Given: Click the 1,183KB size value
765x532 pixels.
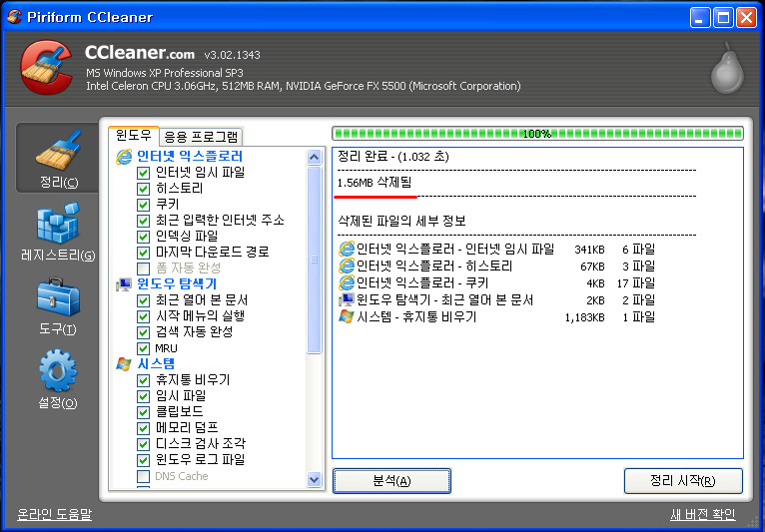Looking at the screenshot, I should click(584, 317).
